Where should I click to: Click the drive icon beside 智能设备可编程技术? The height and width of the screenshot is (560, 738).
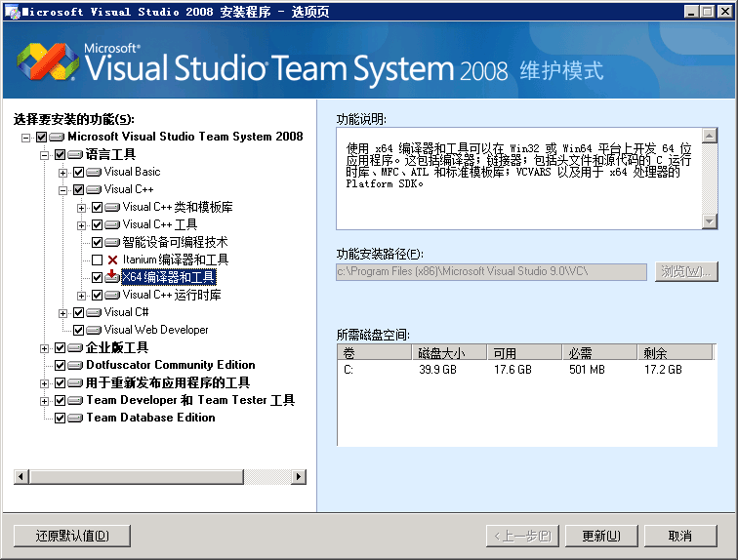coord(112,243)
